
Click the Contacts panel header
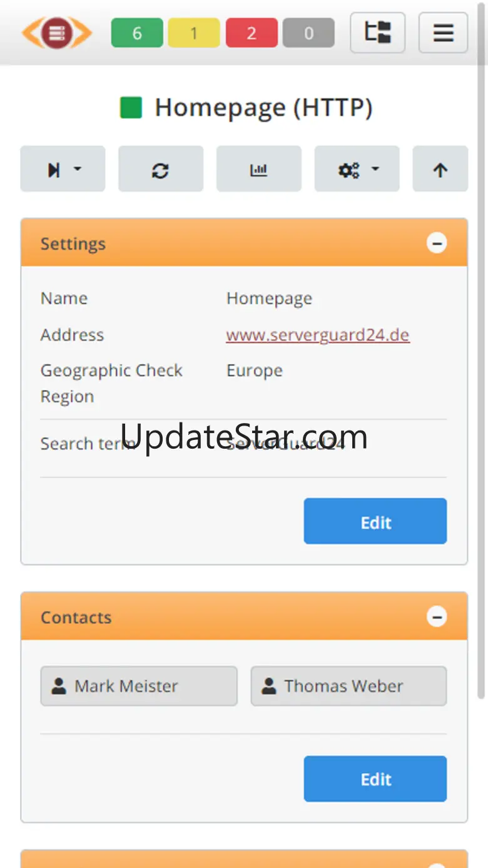click(x=244, y=617)
